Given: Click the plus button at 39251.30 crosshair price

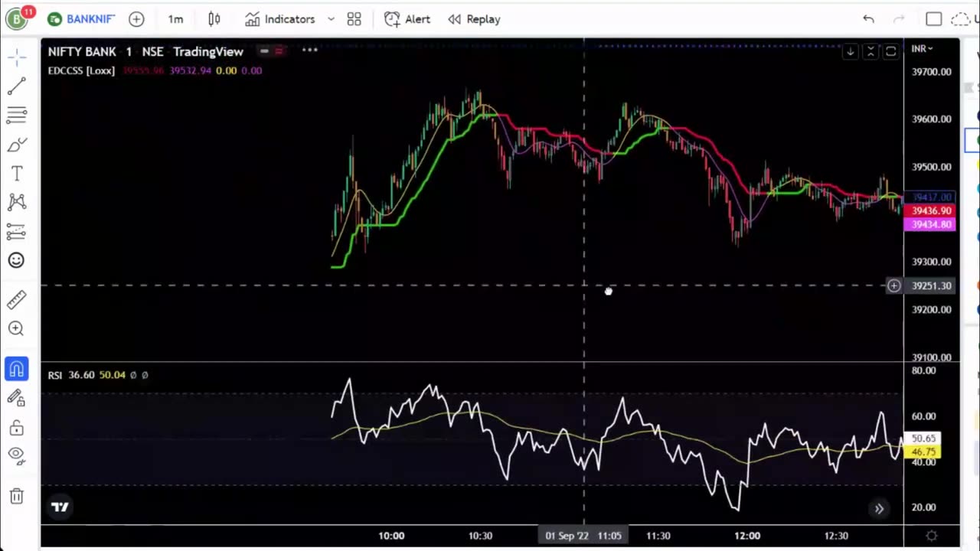Looking at the screenshot, I should (x=893, y=286).
